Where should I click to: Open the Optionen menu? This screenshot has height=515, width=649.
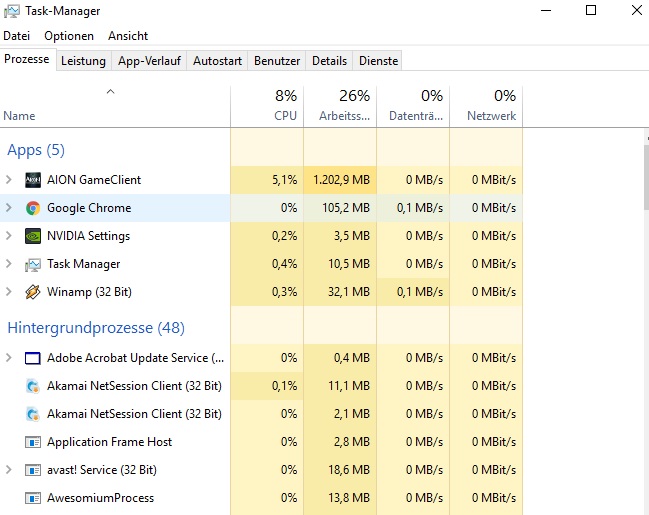click(69, 36)
